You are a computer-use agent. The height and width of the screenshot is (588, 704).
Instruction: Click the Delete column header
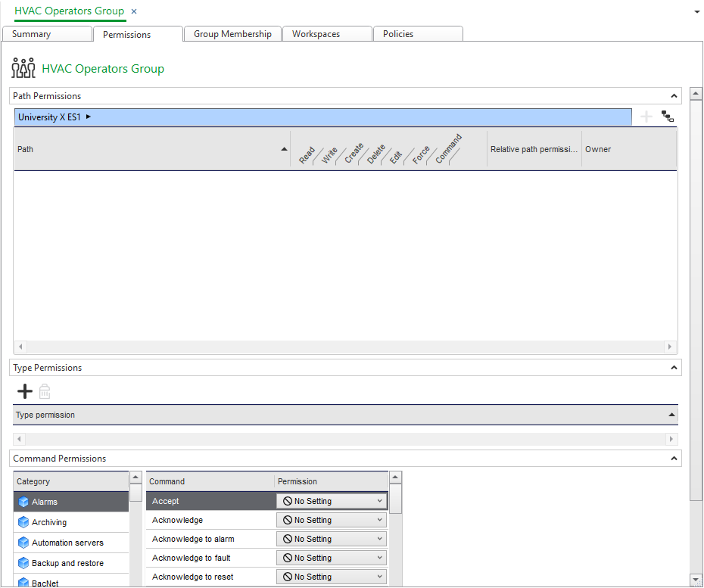coord(375,154)
